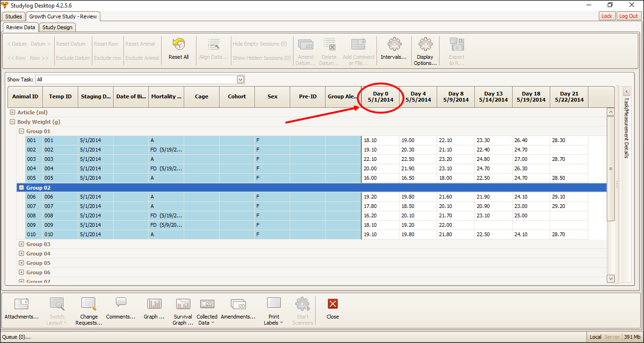Click the red Close icon

pyautogui.click(x=333, y=304)
